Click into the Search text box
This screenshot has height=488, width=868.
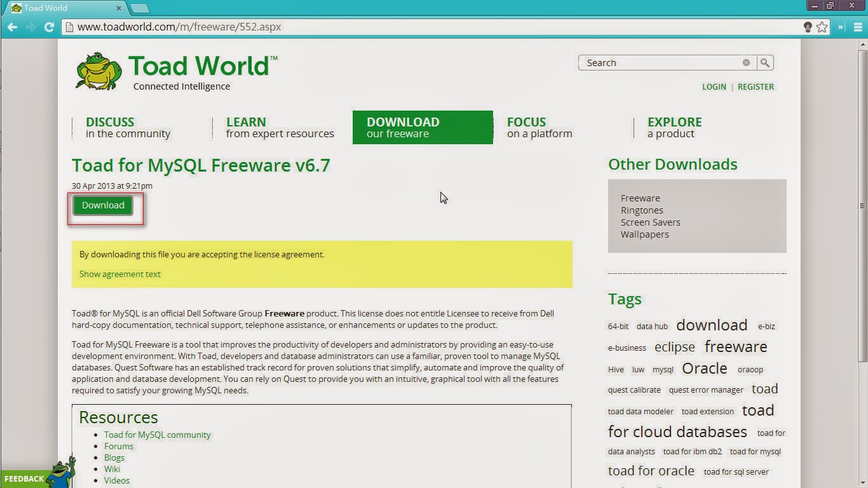(661, 62)
